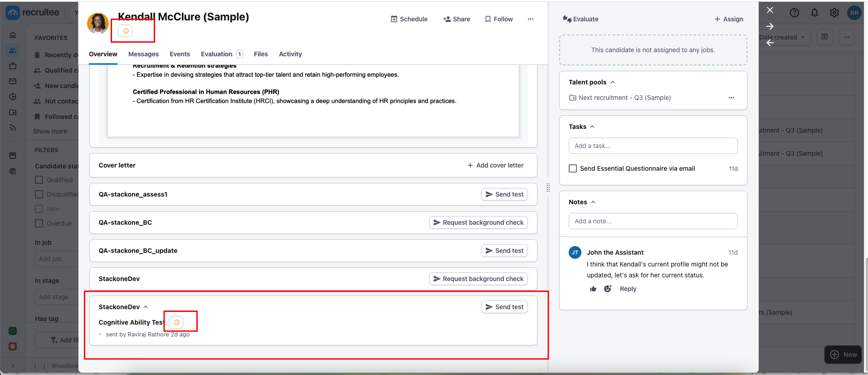Open notifications bell
The image size is (868, 375).
tap(814, 13)
